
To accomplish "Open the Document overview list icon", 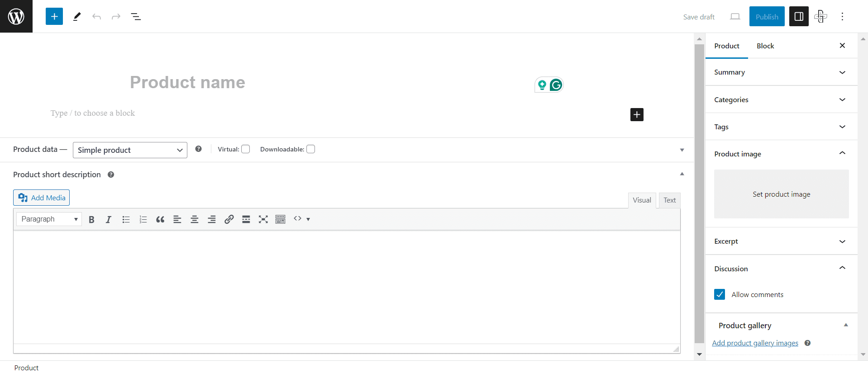I will (x=136, y=17).
